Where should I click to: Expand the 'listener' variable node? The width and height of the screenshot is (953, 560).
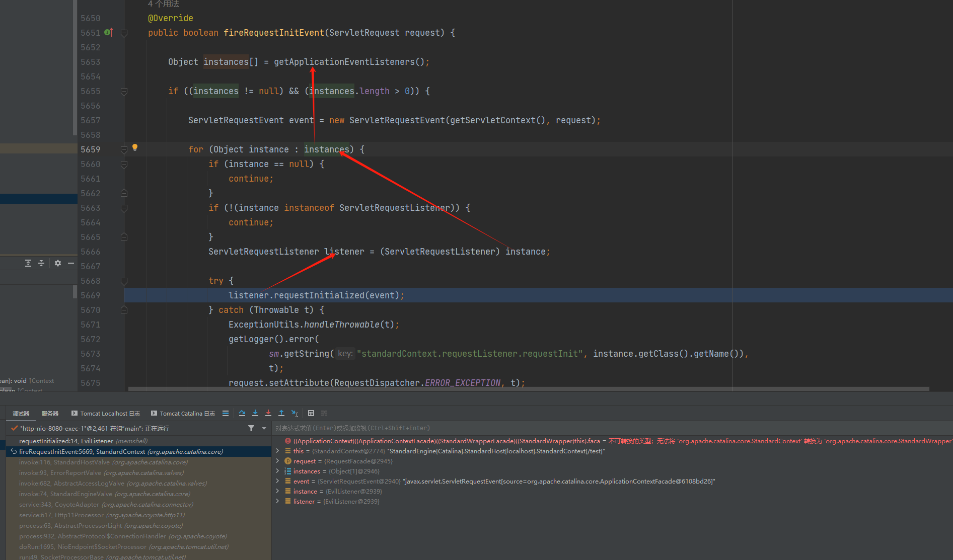[277, 501]
